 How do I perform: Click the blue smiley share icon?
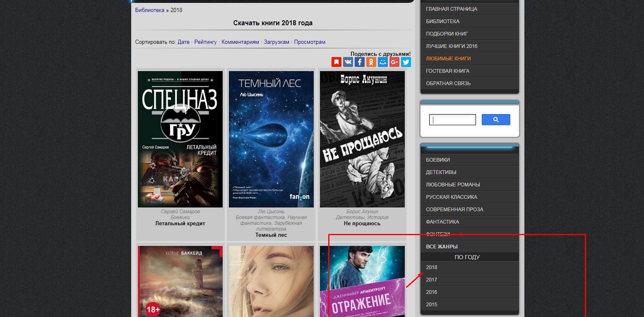(383, 62)
